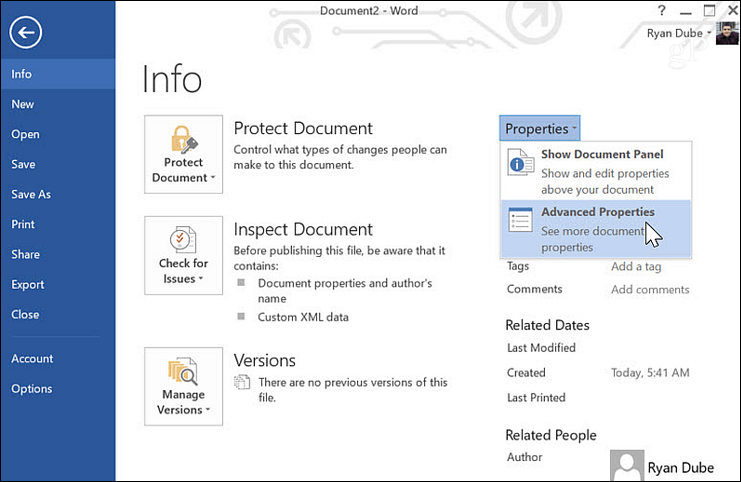Click the Protect Document heading
The height and width of the screenshot is (482, 741).
click(x=303, y=128)
